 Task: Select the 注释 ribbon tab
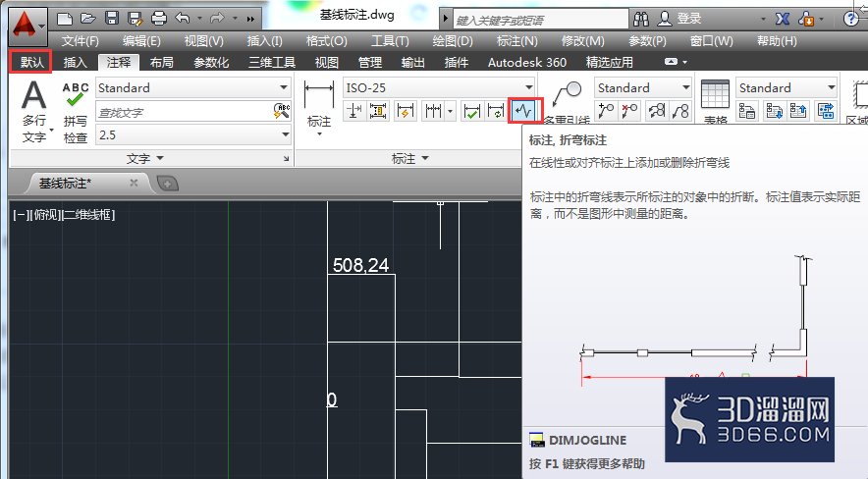[119, 62]
